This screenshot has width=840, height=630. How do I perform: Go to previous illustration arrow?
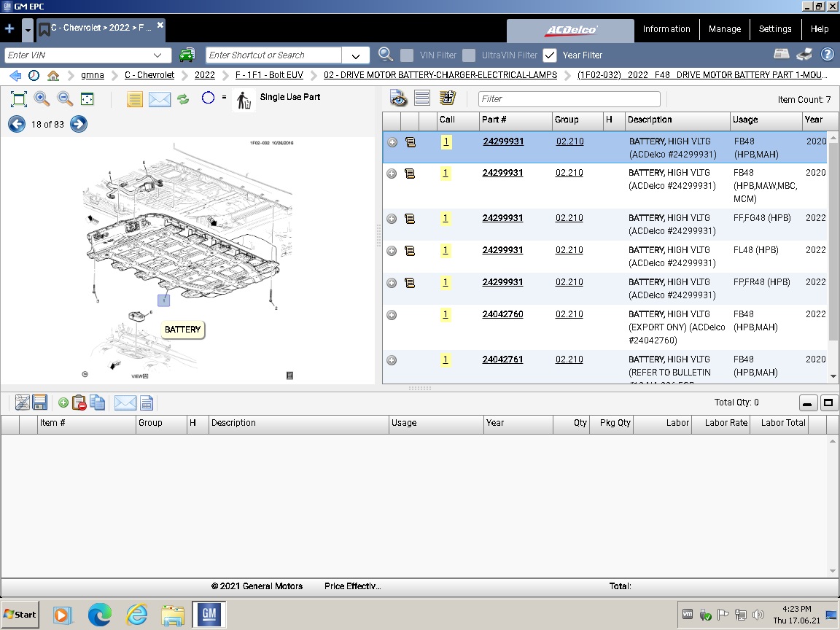coord(17,124)
